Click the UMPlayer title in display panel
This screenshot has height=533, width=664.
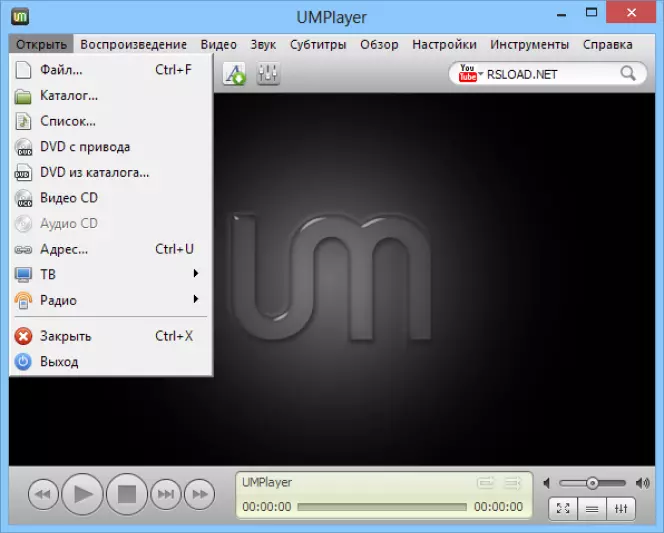click(267, 483)
